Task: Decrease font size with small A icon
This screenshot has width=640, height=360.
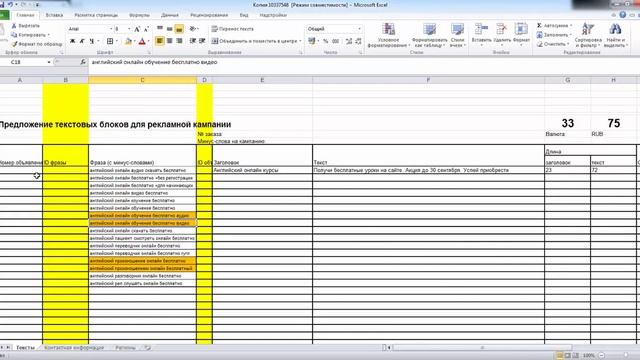Action: point(146,29)
